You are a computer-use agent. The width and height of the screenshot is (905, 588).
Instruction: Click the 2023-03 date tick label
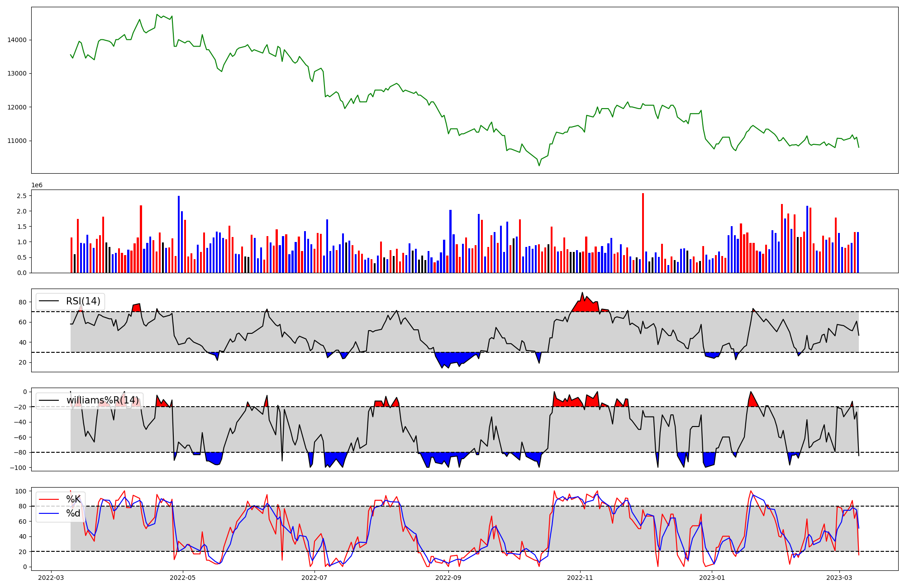pos(839,578)
